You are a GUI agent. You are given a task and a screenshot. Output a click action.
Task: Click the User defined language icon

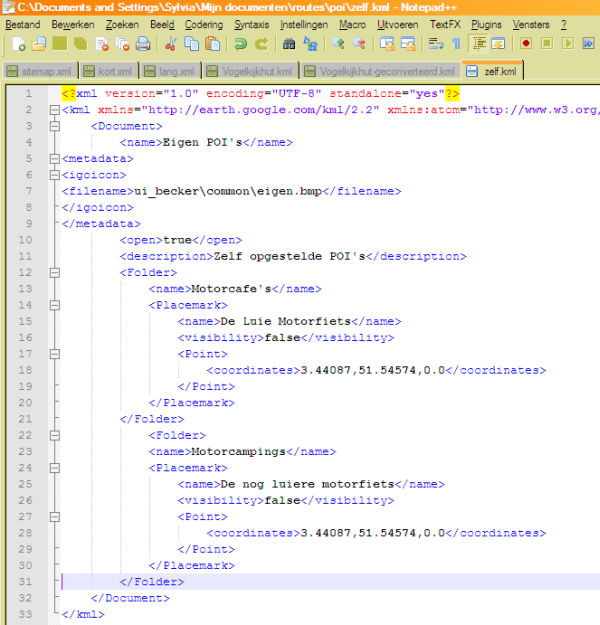tap(498, 44)
